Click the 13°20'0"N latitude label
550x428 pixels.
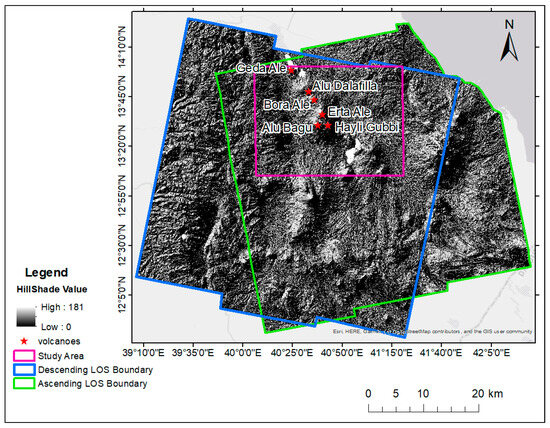(x=121, y=146)
